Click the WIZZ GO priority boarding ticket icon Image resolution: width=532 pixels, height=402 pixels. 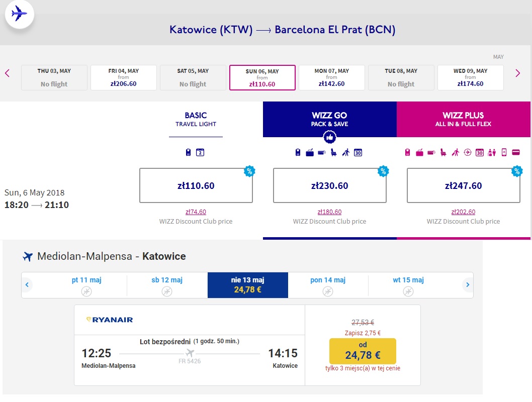[x=322, y=153]
